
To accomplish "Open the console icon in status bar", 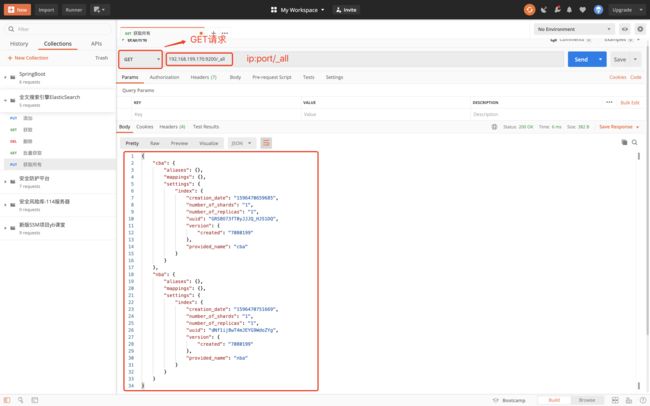I will pos(35,400).
